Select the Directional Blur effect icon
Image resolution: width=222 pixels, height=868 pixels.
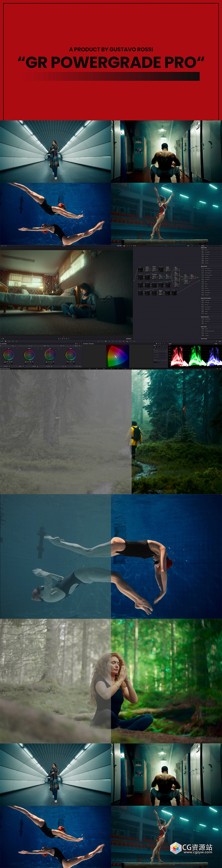[x=203, y=252]
